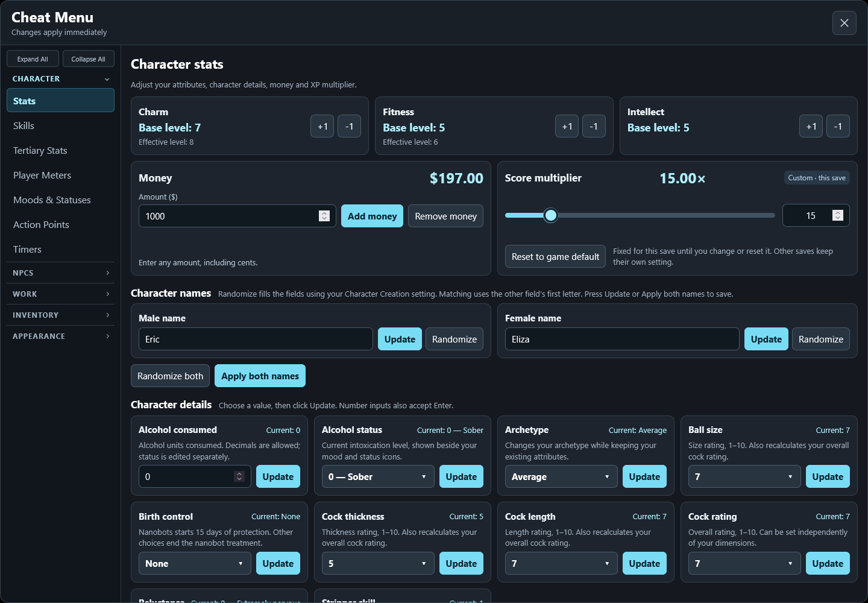This screenshot has width=868, height=603.
Task: Click the Expand All button
Action: (x=33, y=59)
